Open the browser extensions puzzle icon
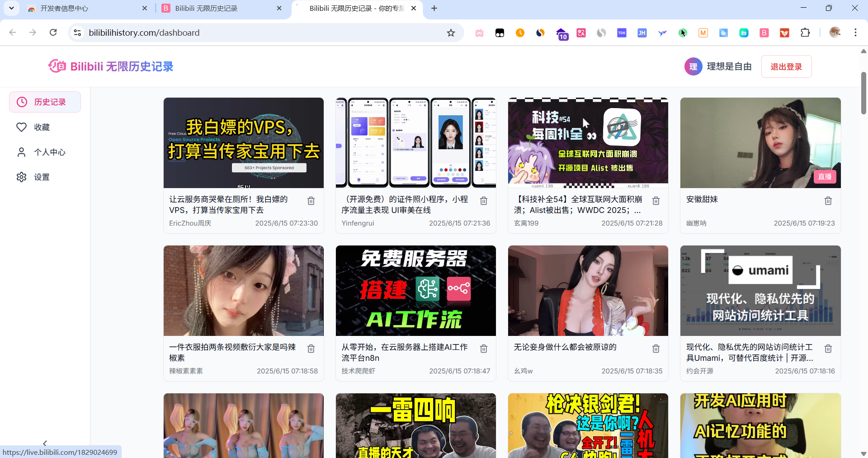The width and height of the screenshot is (868, 458). (x=805, y=33)
